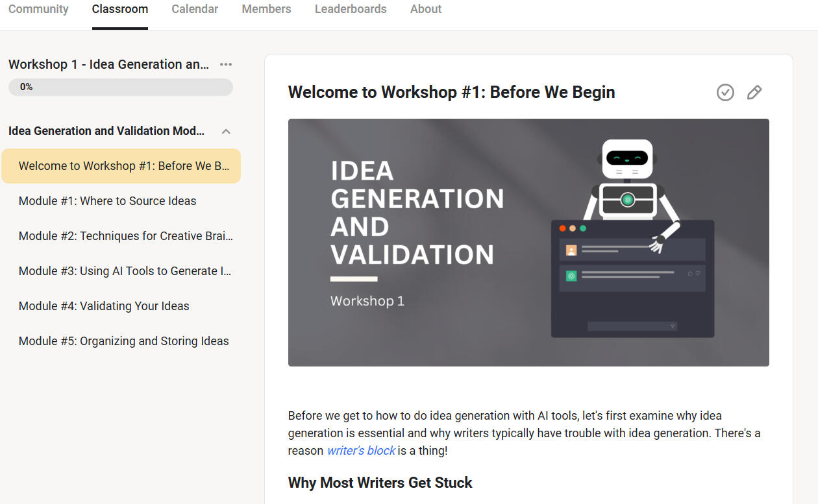Open Module #1: Where to Source Ideas
The height and width of the screenshot is (504, 818).
coord(108,201)
